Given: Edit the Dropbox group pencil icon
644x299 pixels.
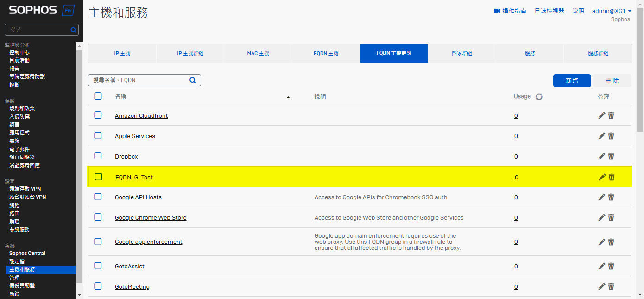Looking at the screenshot, I should click(x=602, y=156).
